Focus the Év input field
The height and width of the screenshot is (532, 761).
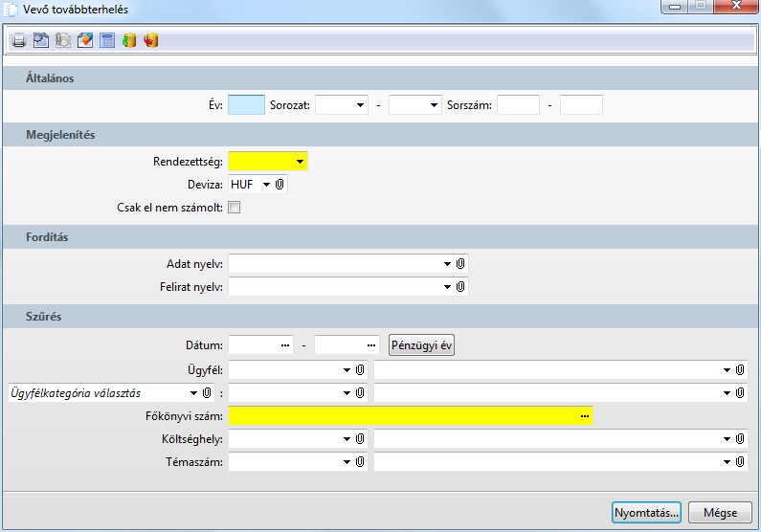[246, 104]
